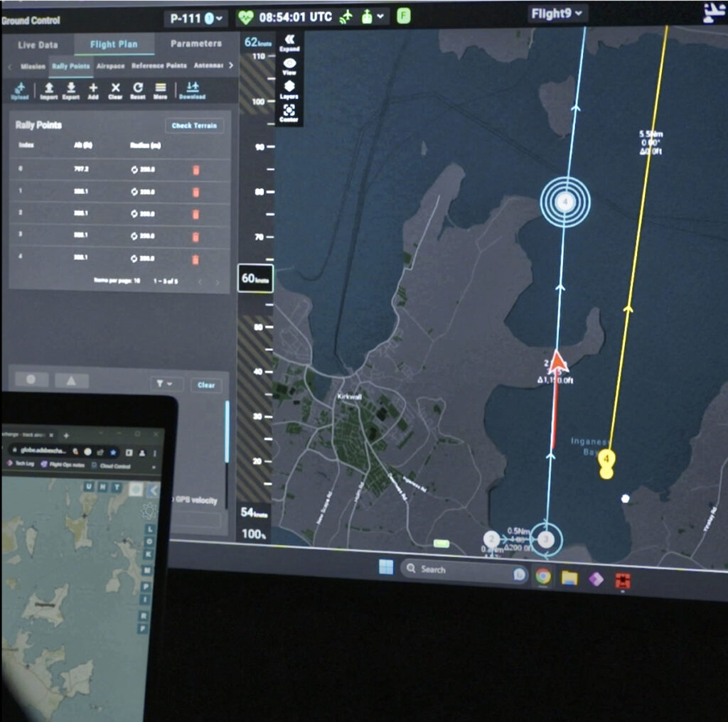Add a new rally point
Image resolution: width=728 pixels, height=722 pixels.
(93, 90)
